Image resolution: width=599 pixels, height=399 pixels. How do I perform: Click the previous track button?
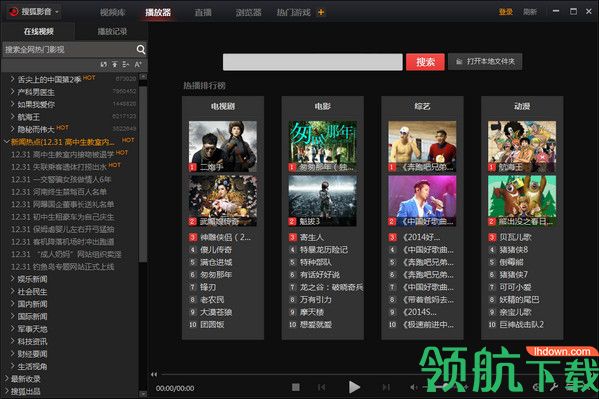[322, 387]
